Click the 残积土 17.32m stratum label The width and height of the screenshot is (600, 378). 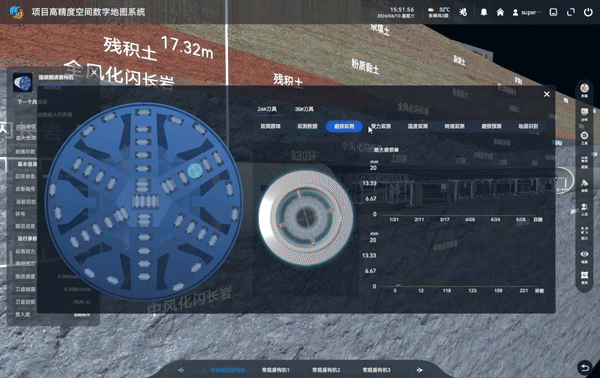158,48
